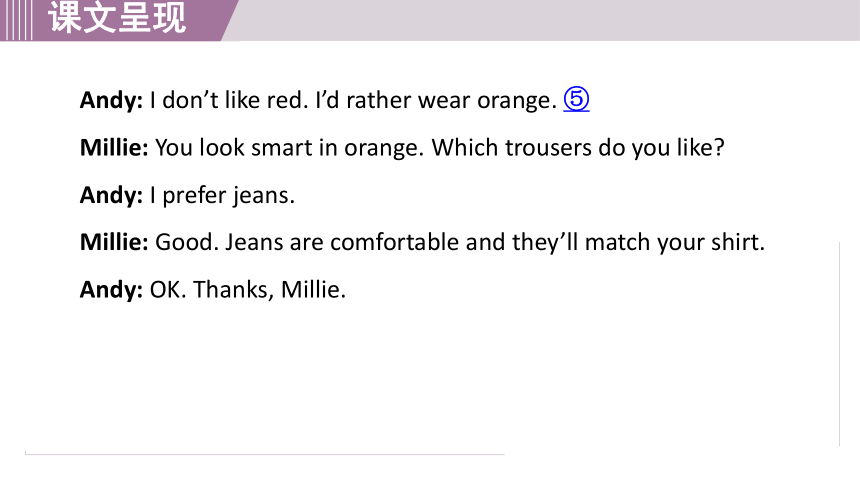Viewport: 860px width, 484px height.
Task: Click the phrase 'I'd rather wear orange.'
Action: (437, 100)
